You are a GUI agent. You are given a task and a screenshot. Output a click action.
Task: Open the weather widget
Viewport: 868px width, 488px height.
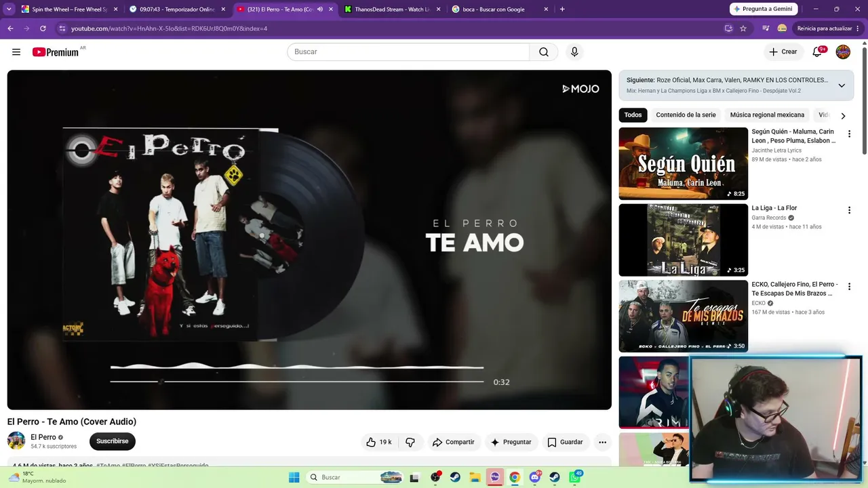[x=37, y=477]
